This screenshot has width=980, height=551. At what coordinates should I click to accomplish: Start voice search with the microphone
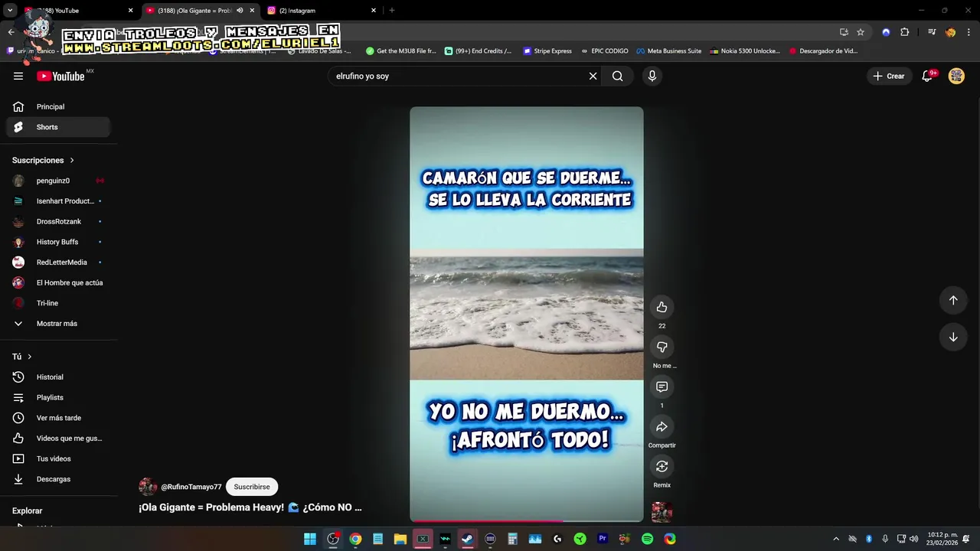[652, 76]
